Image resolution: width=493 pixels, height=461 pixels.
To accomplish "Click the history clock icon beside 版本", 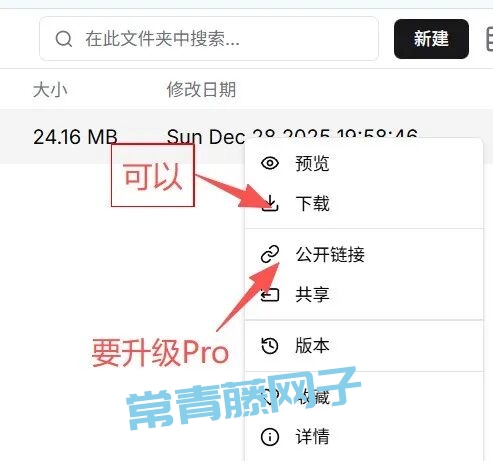I will [270, 346].
